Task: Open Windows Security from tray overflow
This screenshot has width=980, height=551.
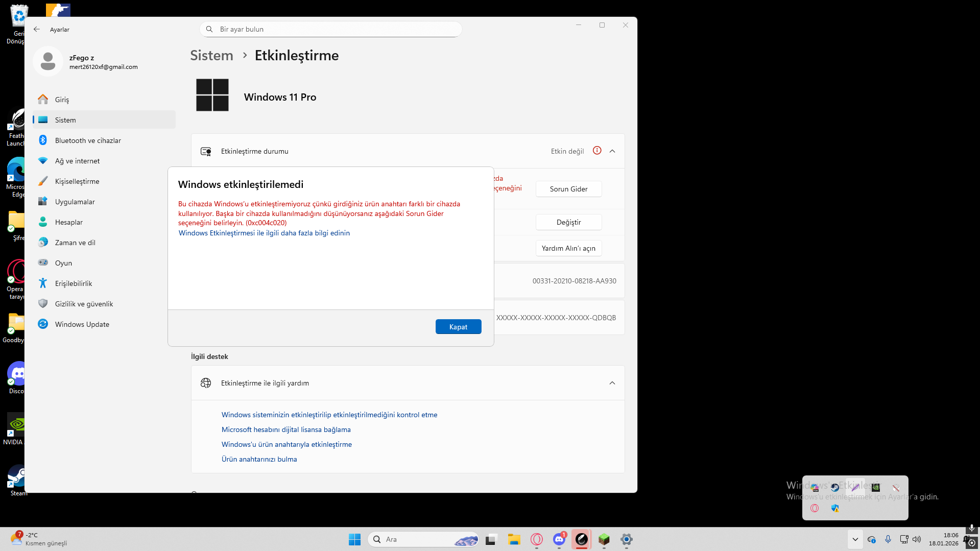Action: (x=835, y=508)
